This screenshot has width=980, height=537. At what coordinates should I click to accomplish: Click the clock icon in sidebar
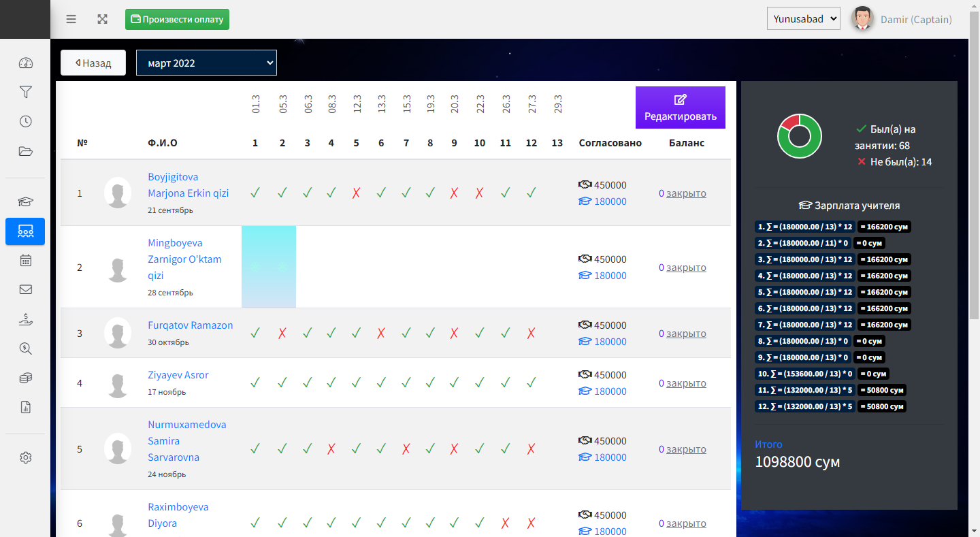click(x=25, y=122)
